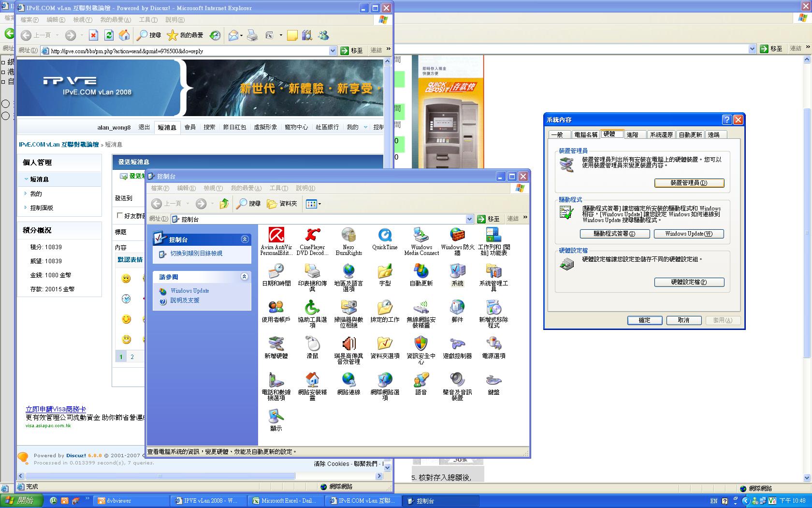Image resolution: width=812 pixels, height=508 pixels.
Task: Collapse the 控制台 side panel section
Action: pyautogui.click(x=245, y=239)
